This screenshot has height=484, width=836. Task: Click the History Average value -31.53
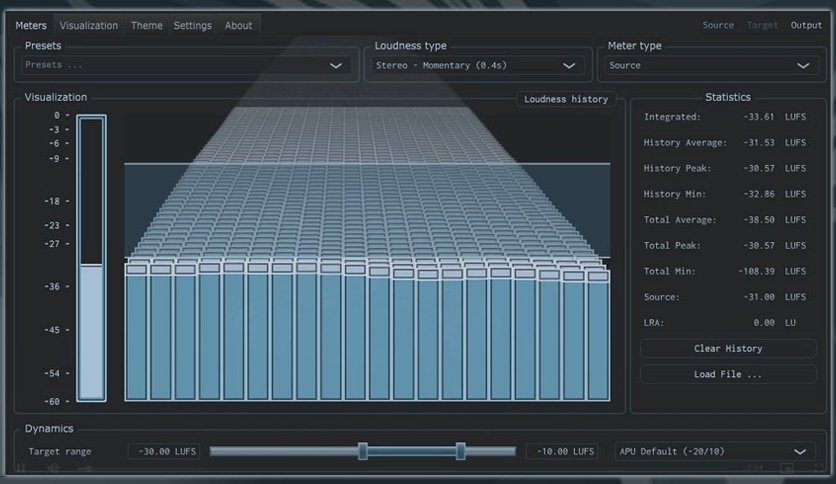tap(758, 142)
